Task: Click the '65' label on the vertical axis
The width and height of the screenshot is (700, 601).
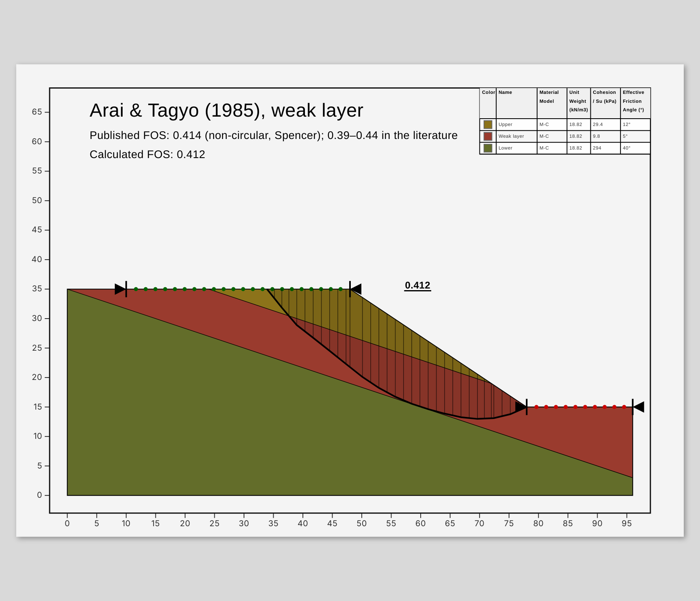Action: click(37, 112)
